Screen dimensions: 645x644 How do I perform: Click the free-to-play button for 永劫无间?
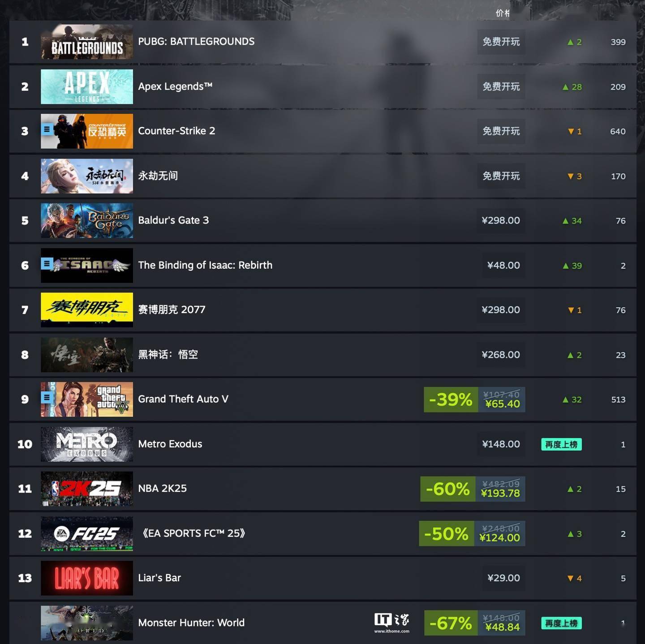coord(501,176)
